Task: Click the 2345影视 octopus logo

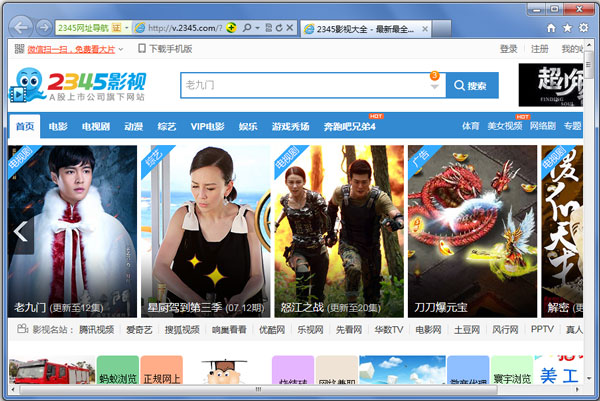Action: (x=77, y=85)
